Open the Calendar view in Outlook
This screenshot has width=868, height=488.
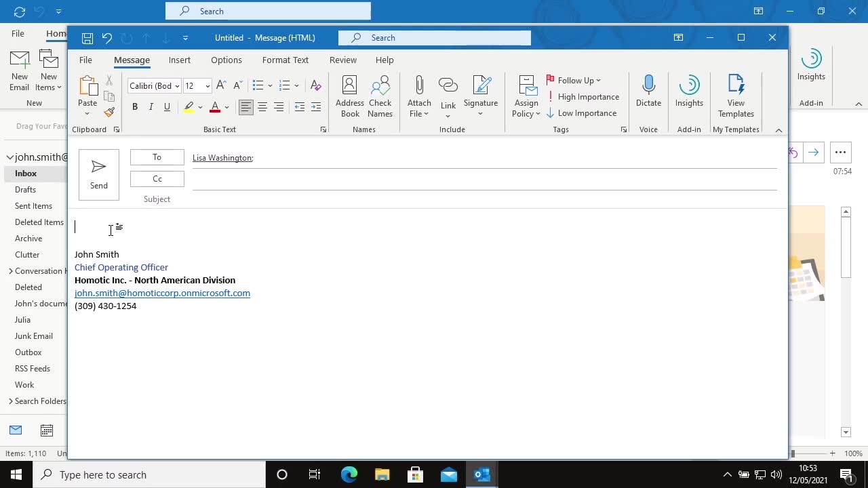47,430
